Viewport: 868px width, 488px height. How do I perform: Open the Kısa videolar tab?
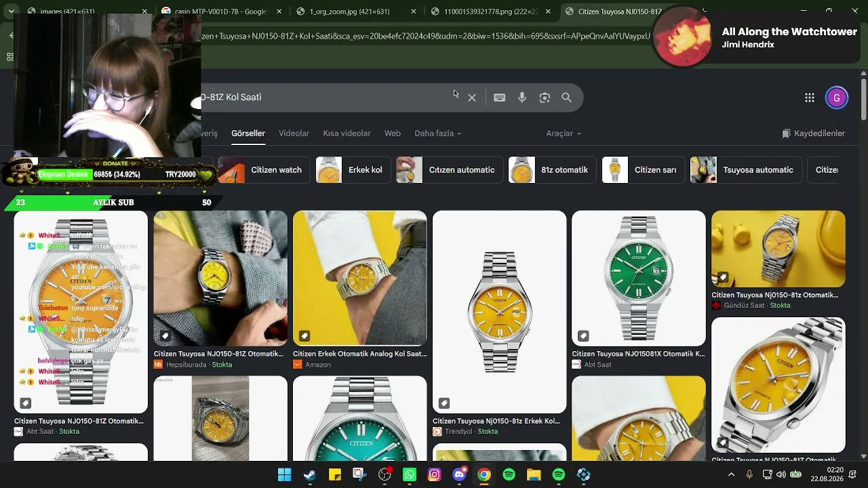click(347, 134)
